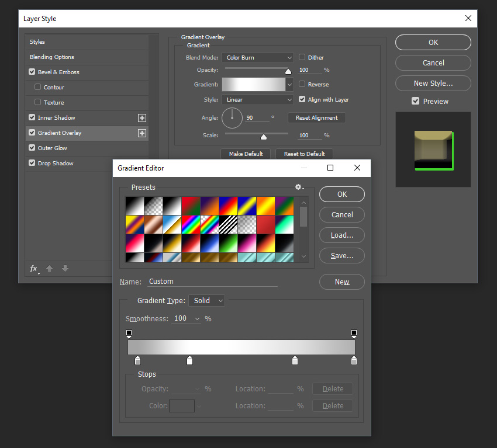Expand the Gradient Type dropdown
497x448 pixels.
tap(206, 300)
